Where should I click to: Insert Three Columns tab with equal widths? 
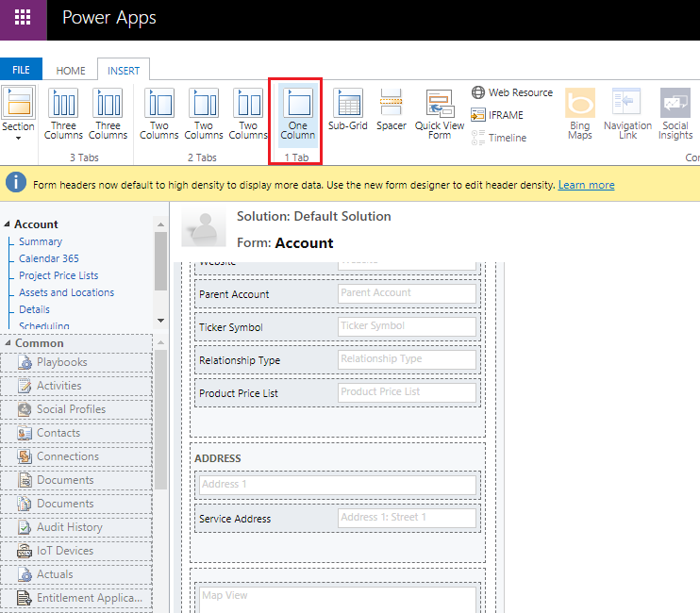(63, 114)
